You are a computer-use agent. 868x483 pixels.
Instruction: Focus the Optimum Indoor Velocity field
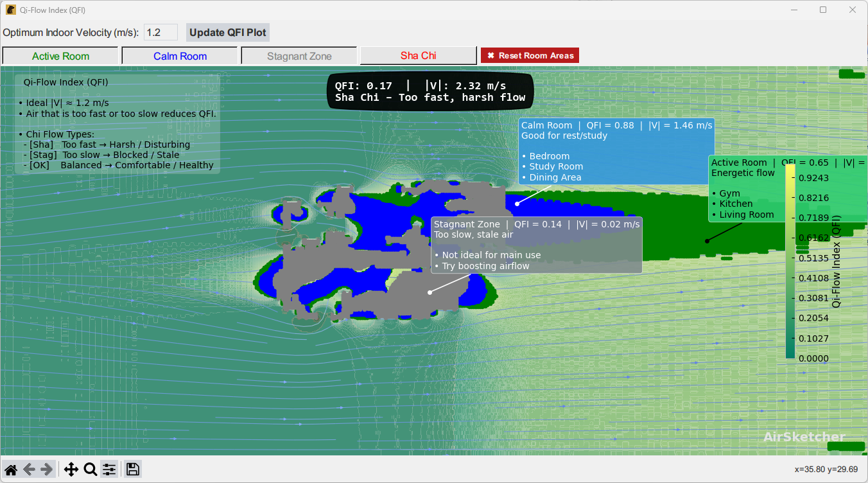(161, 33)
